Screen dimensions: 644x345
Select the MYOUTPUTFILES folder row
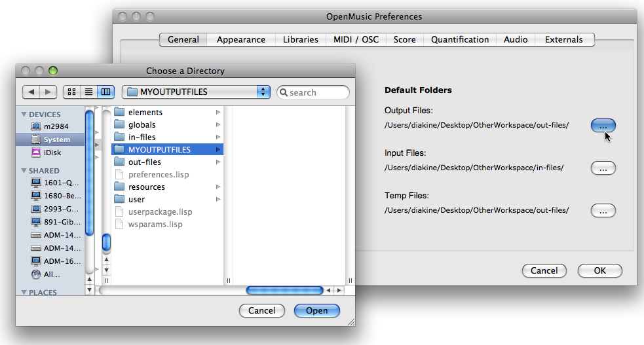coord(168,149)
